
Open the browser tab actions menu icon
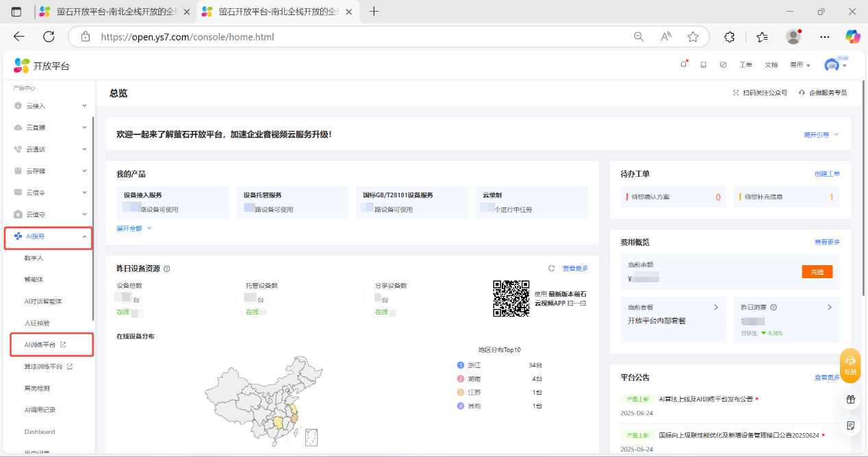(16, 12)
